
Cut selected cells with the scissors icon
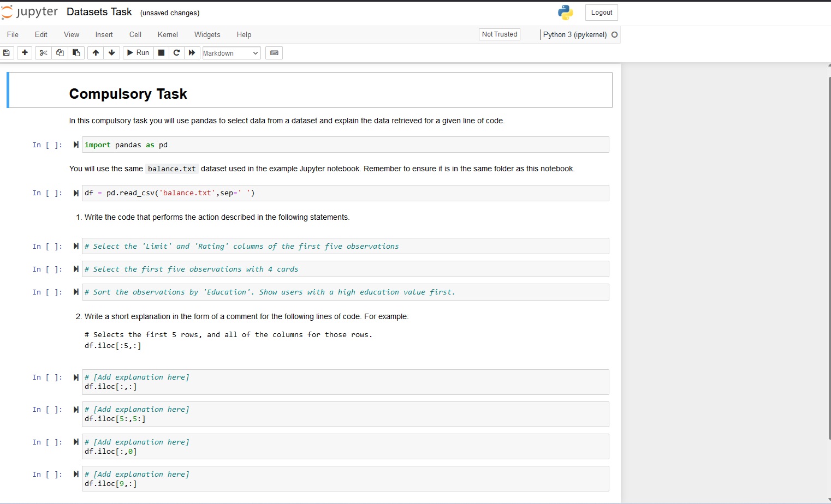coord(43,53)
